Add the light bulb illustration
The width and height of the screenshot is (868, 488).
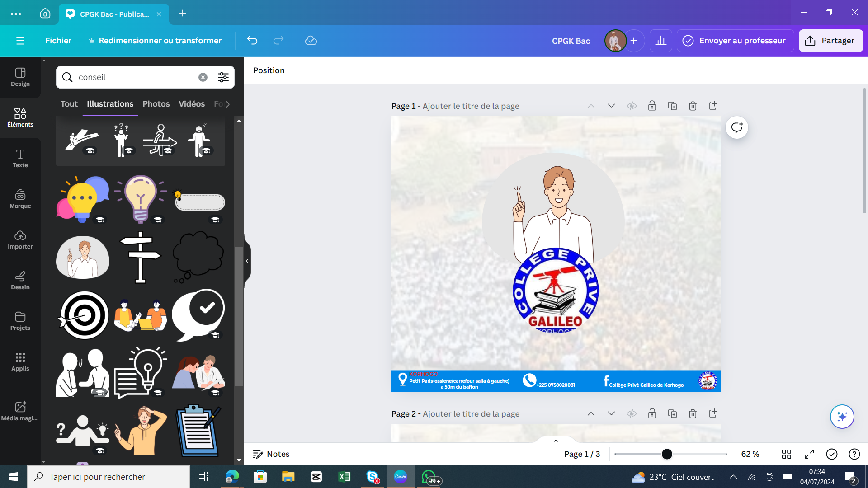coord(140,199)
